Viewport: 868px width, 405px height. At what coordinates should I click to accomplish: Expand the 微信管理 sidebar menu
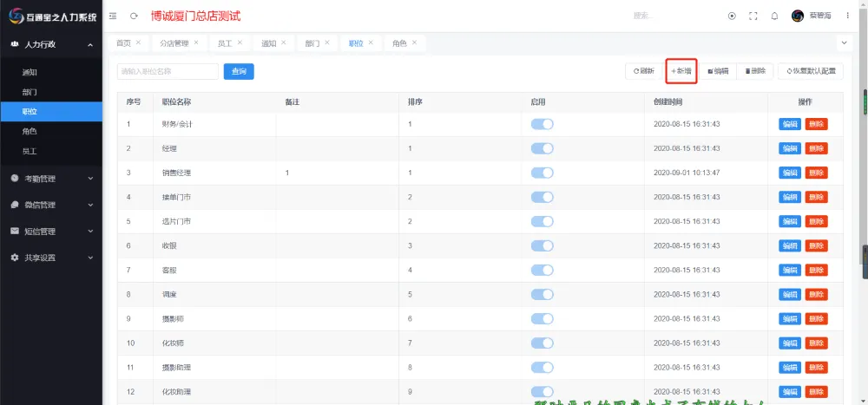(51, 205)
